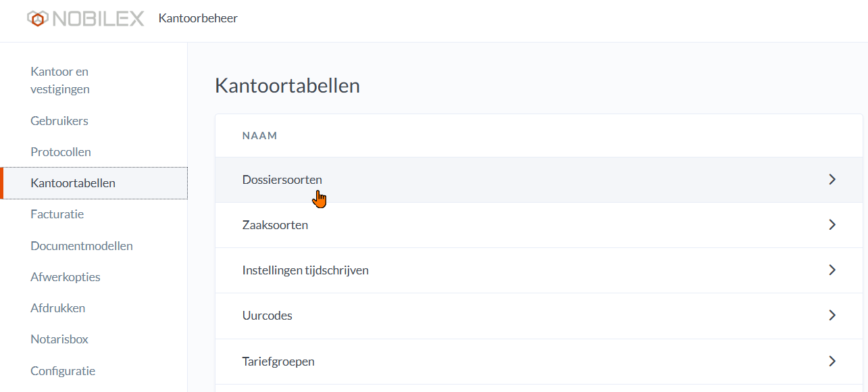Screen dimensions: 868x392
Task: Open the Facturatie menu item
Action: point(57,214)
